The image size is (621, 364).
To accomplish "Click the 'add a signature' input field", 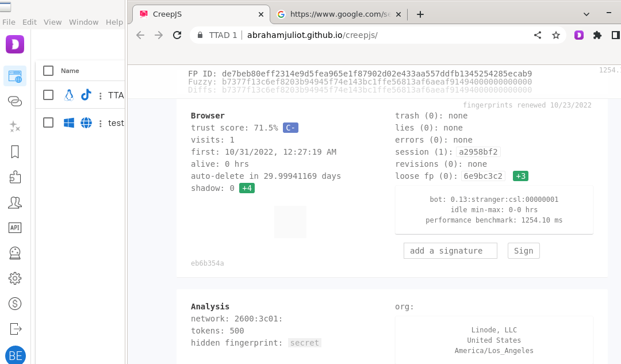I will point(450,251).
